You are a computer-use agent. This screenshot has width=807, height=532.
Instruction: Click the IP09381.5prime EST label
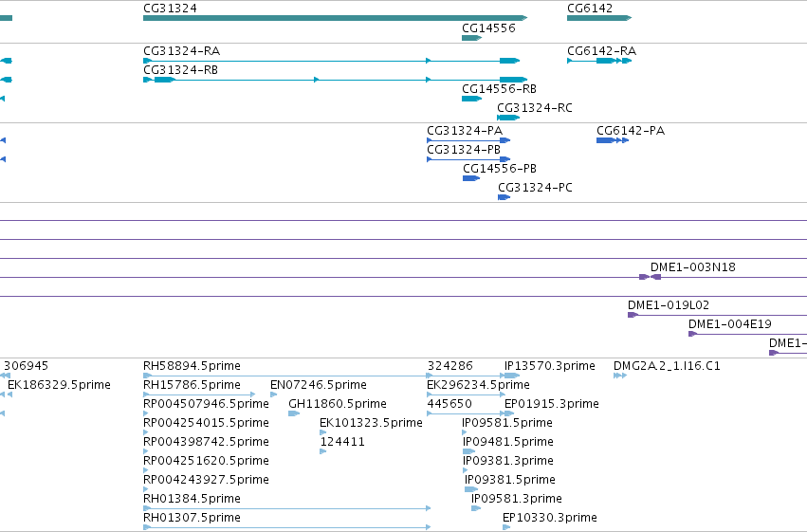pyautogui.click(x=510, y=480)
